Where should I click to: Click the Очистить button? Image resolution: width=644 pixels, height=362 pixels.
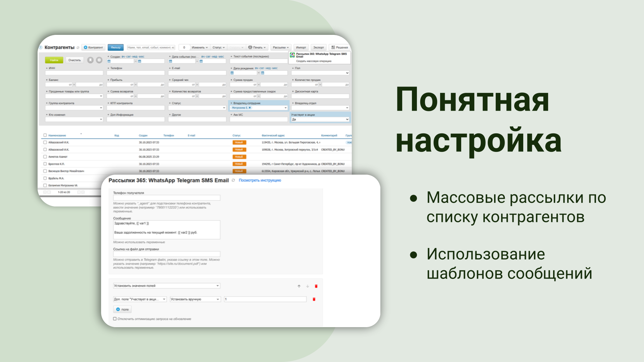click(74, 60)
